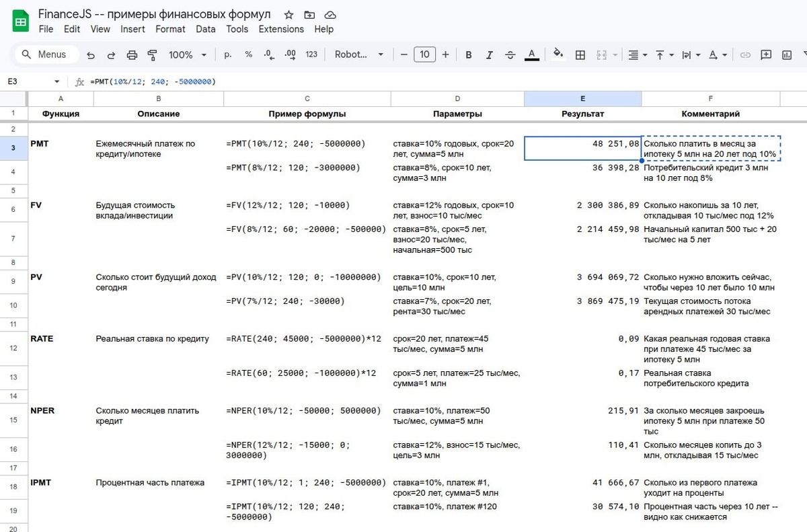Viewport: 807px width, 532px height.
Task: Open vertical align dropdown
Action: click(x=664, y=55)
